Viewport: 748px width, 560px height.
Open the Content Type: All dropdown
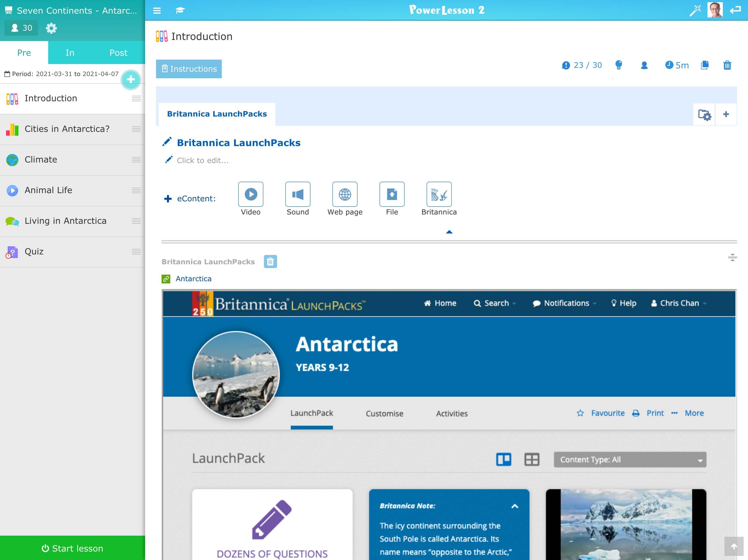coord(630,460)
